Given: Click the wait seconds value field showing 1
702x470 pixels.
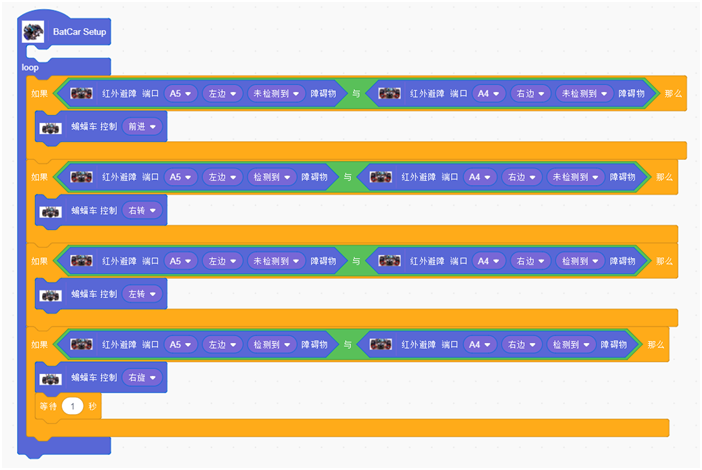Looking at the screenshot, I should point(73,407).
